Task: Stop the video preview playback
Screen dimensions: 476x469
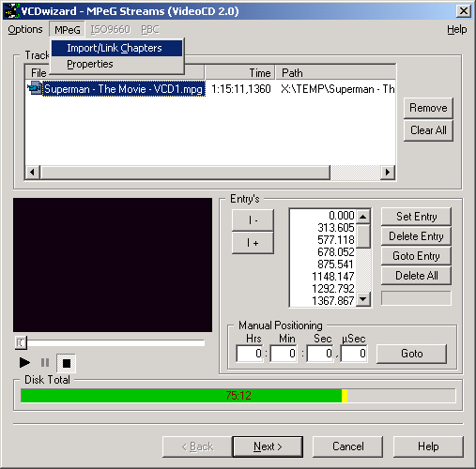Action: pos(66,363)
